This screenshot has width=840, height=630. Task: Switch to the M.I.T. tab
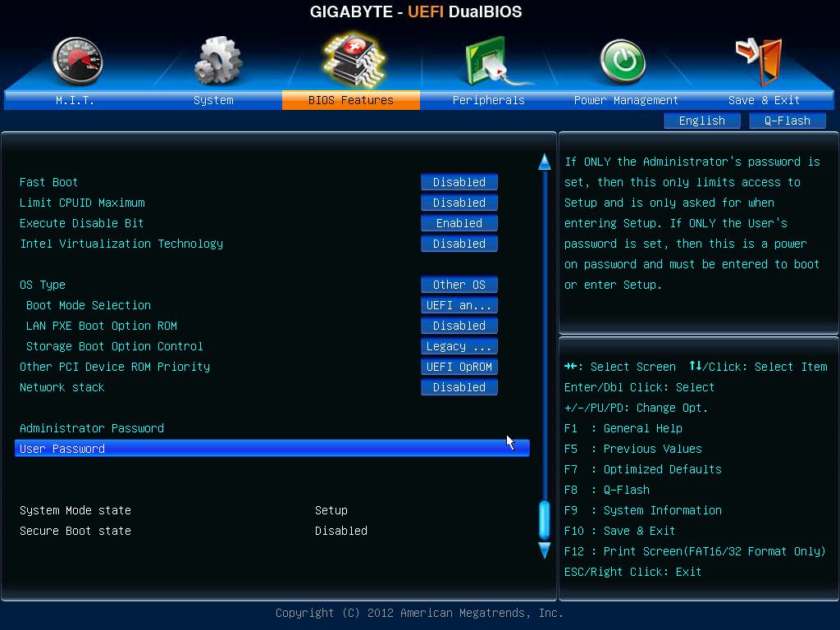point(75,100)
